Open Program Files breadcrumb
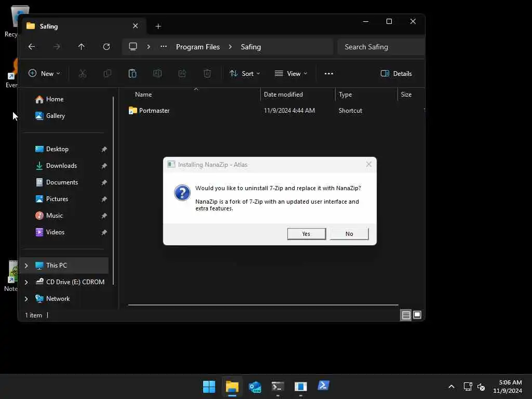 (198, 47)
